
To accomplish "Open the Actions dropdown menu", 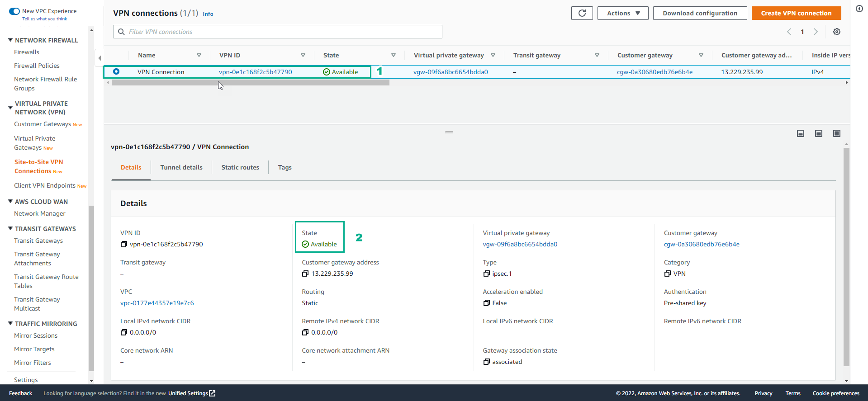I will coord(623,13).
